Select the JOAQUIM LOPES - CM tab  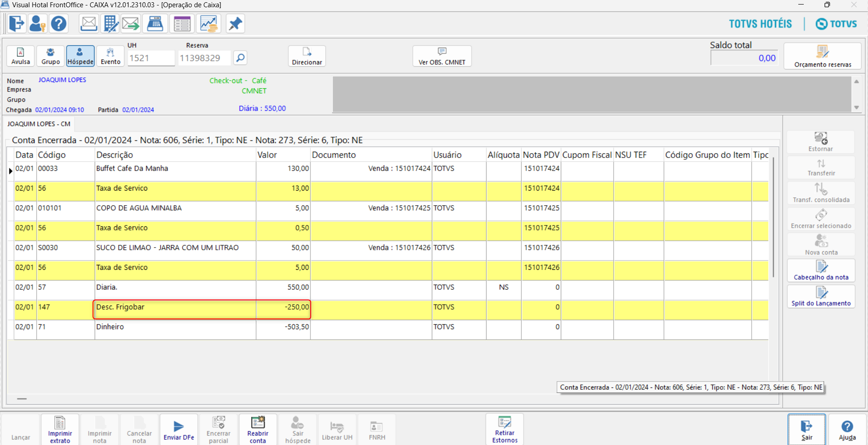(x=39, y=124)
